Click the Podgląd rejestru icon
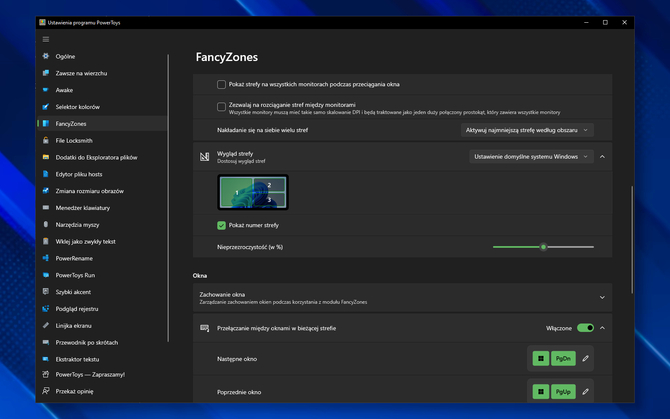This screenshot has height=419, width=670. coord(46,309)
